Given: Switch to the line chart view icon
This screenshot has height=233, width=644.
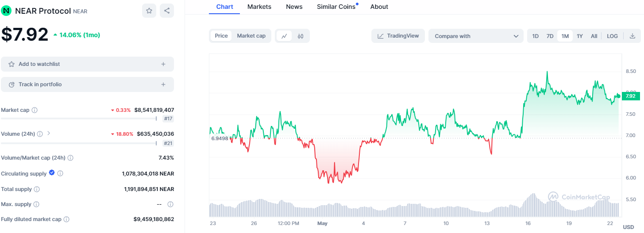Looking at the screenshot, I should pyautogui.click(x=284, y=36).
